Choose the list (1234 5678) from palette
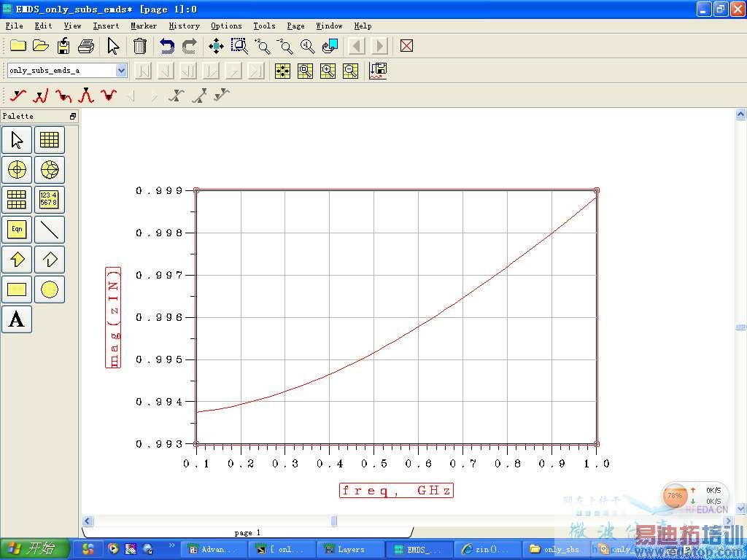Screen dimensions: 747x560 (50, 200)
